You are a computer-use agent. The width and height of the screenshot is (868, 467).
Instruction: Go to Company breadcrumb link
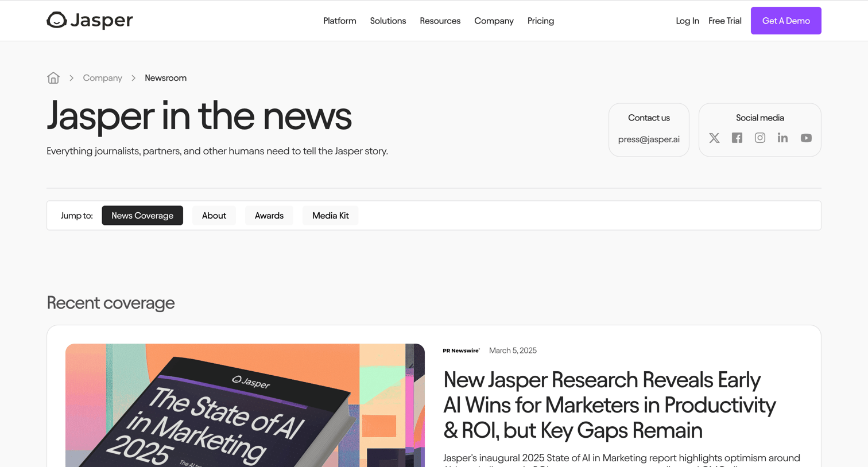102,78
